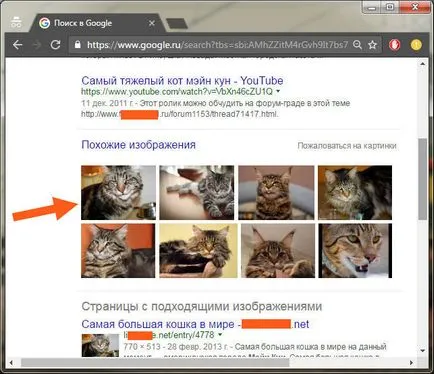The height and width of the screenshot is (374, 434).
Task: Click the horizontal scrollbar right arrow
Action: (x=411, y=362)
